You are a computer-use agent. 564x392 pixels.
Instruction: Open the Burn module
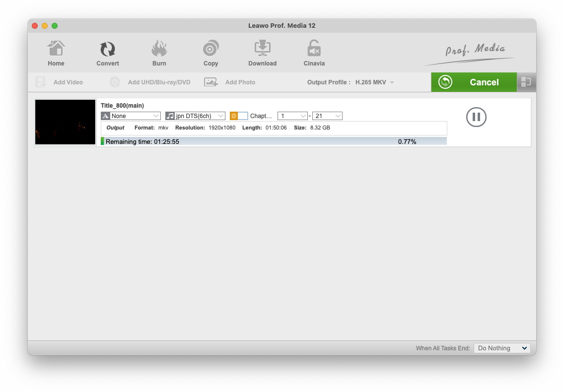pyautogui.click(x=159, y=53)
